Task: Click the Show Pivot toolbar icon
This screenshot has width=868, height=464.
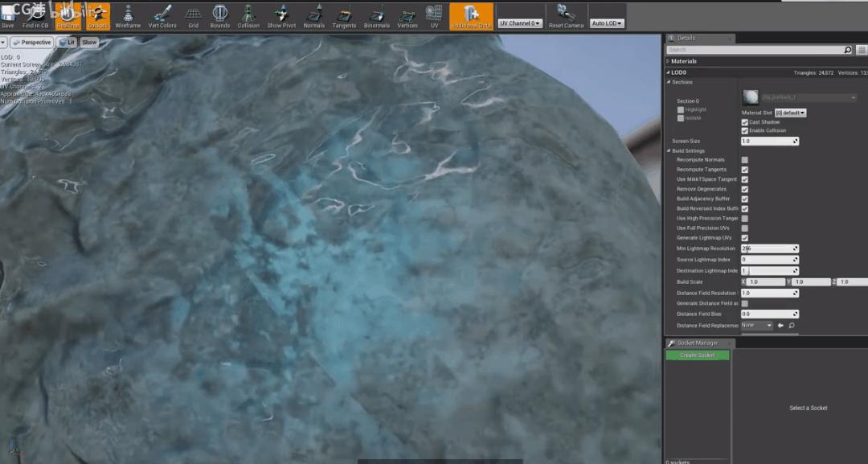Action: click(281, 16)
